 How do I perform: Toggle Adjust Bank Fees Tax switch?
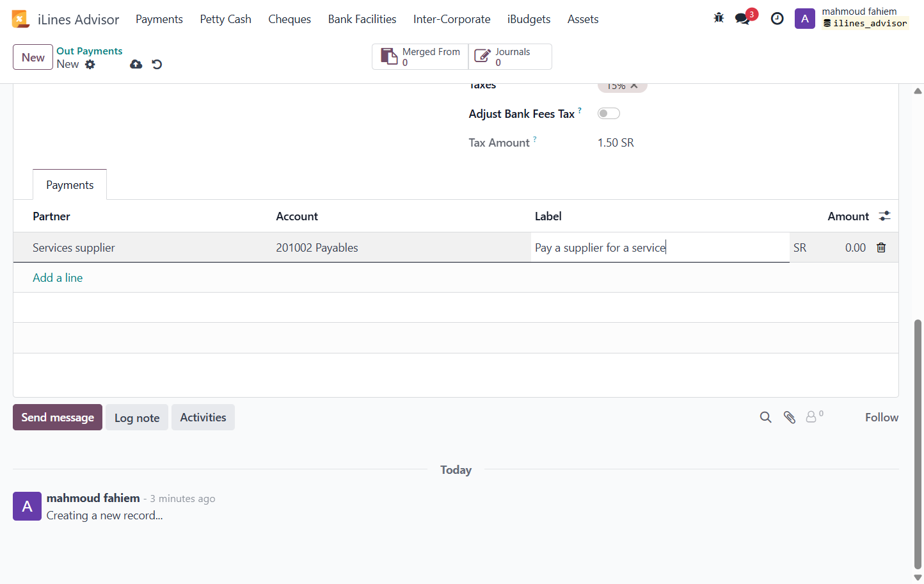pyautogui.click(x=609, y=113)
